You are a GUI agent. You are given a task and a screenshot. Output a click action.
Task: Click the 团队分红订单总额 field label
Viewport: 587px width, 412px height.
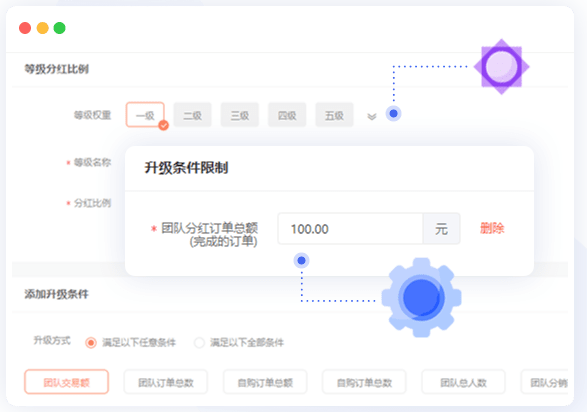(209, 228)
